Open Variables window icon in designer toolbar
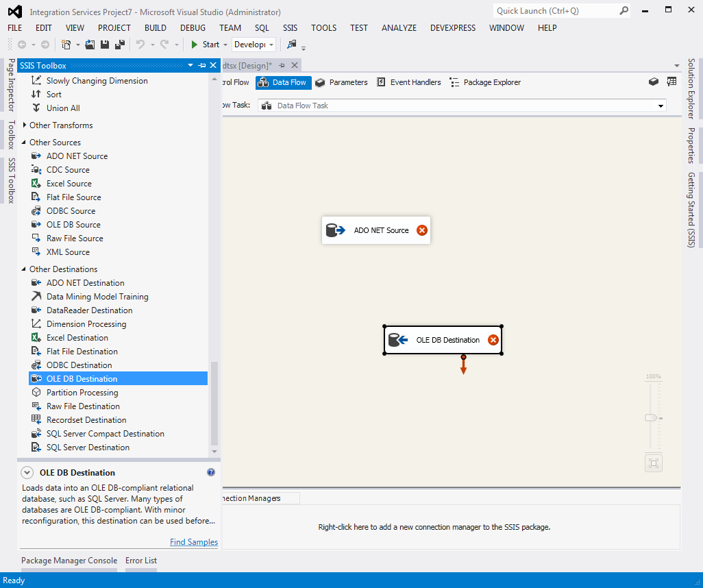This screenshot has width=703, height=588. [x=671, y=82]
